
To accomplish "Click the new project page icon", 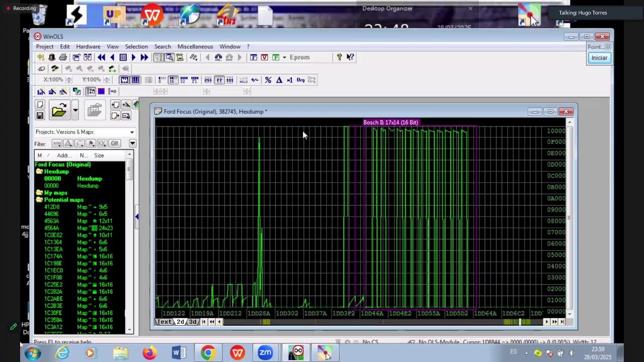I will pos(40,105).
